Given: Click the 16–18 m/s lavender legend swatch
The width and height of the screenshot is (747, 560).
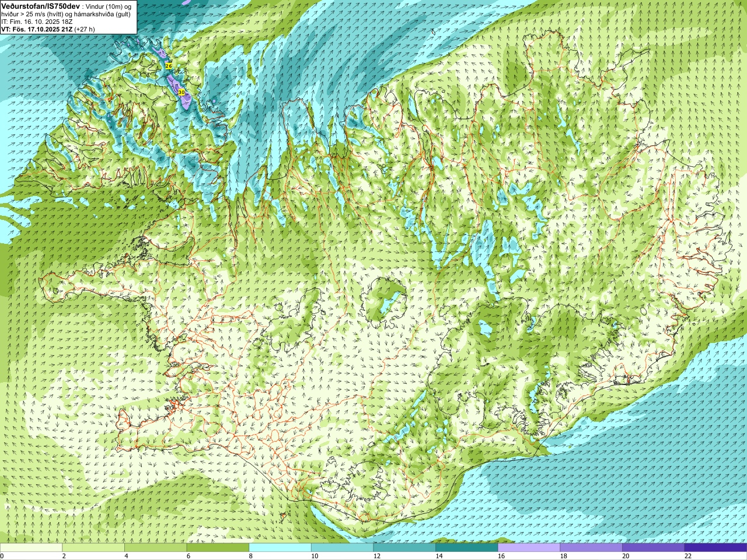Looking at the screenshot, I should pos(529,548).
